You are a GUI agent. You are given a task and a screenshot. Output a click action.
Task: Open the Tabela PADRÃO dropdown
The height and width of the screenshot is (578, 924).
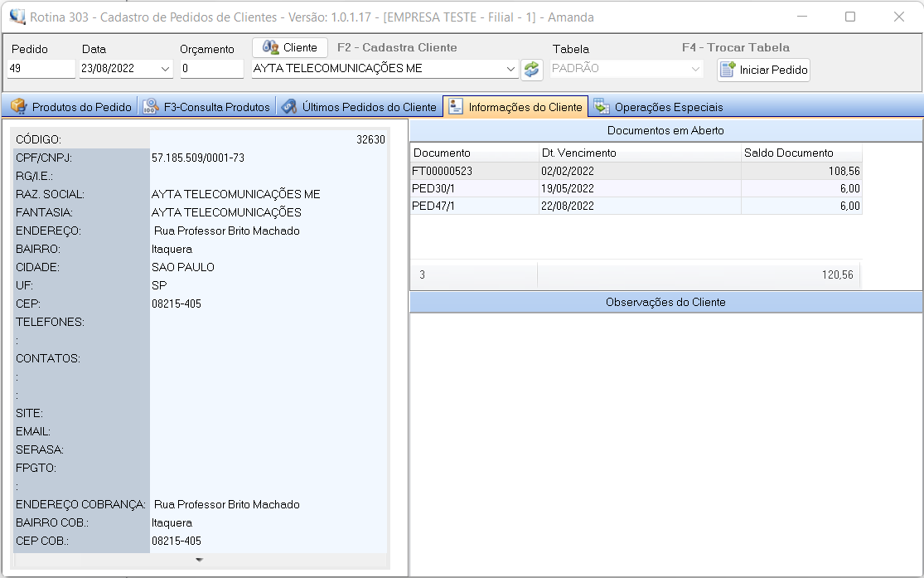click(695, 69)
